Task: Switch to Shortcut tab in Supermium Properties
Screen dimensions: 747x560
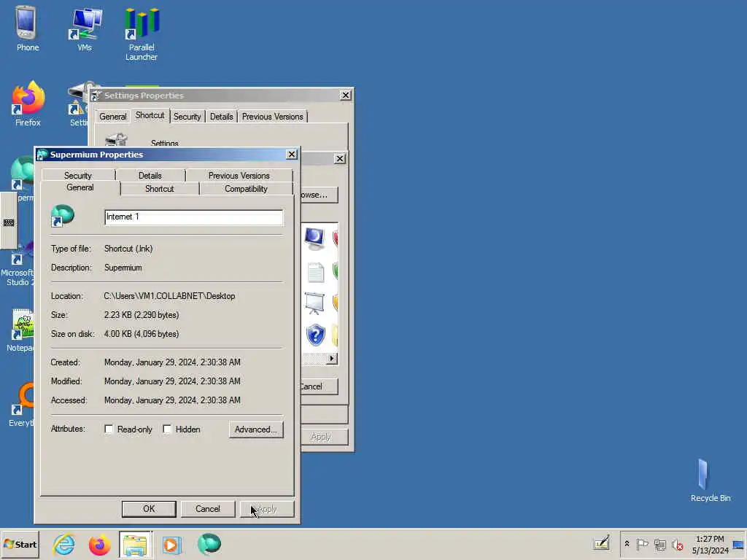Action: [160, 189]
